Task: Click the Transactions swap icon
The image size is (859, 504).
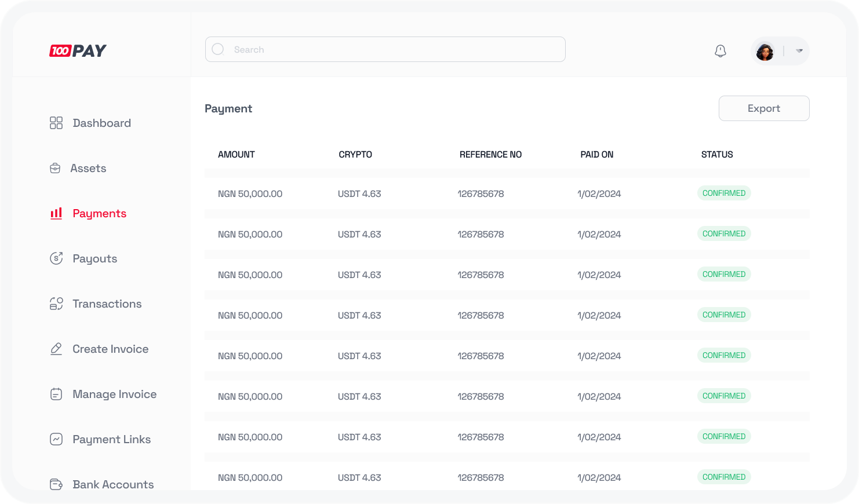Action: pos(56,304)
